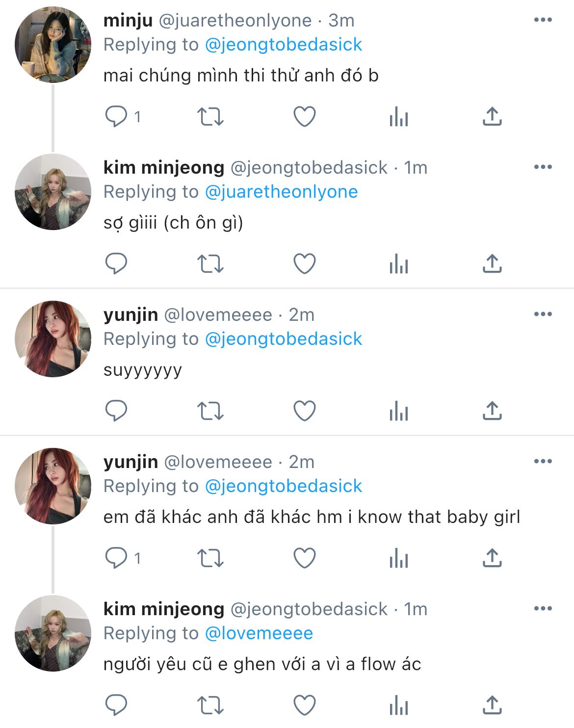This screenshot has width=574, height=728.
Task: Like minju's tweet
Action: 304,117
